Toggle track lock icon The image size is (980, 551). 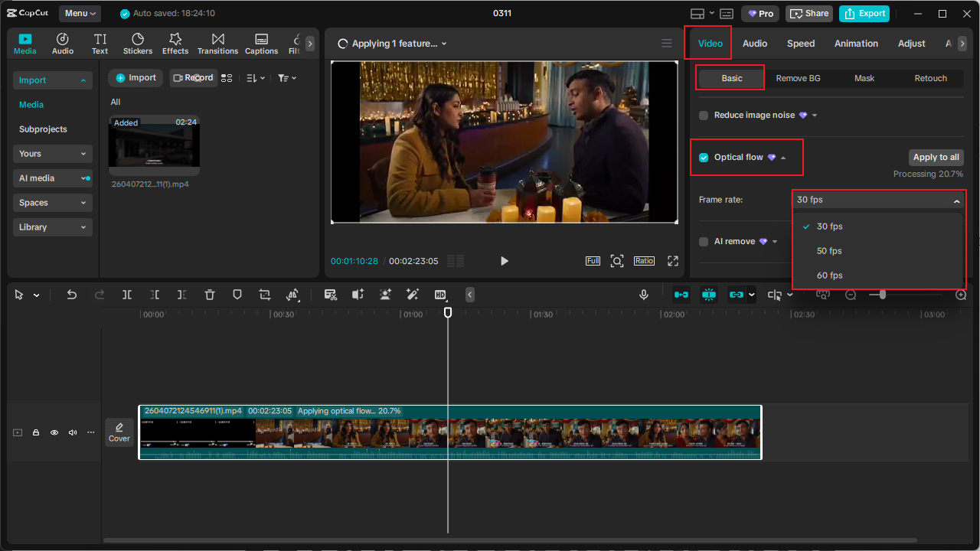click(36, 432)
